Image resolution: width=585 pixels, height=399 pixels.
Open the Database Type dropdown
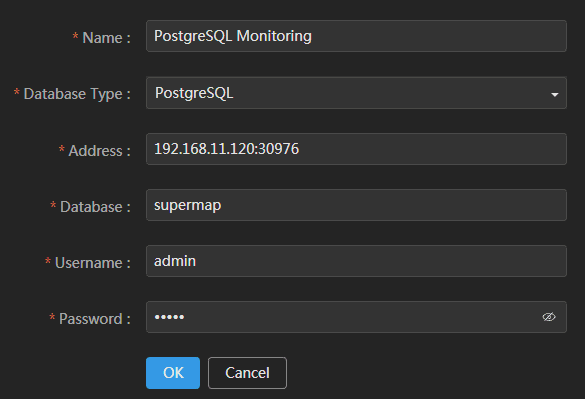point(356,93)
